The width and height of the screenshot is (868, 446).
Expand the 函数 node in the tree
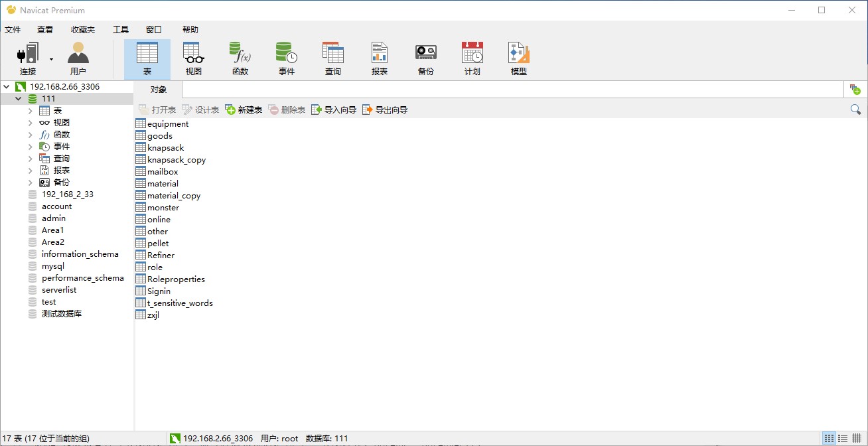click(x=31, y=135)
